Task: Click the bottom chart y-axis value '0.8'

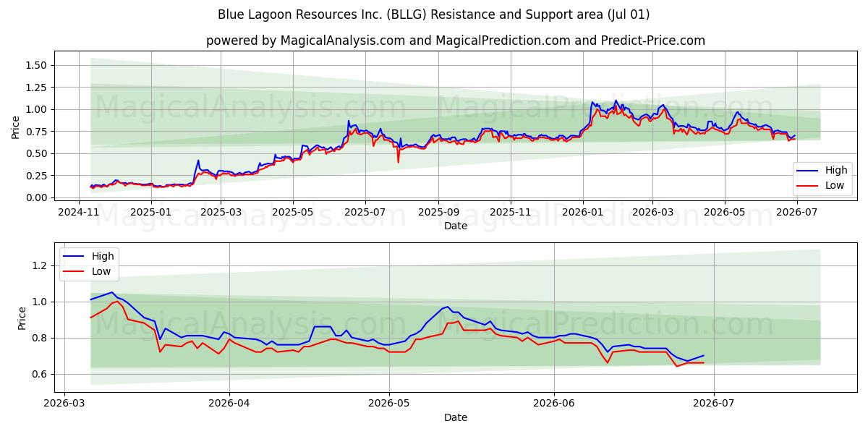Action: pyautogui.click(x=41, y=338)
